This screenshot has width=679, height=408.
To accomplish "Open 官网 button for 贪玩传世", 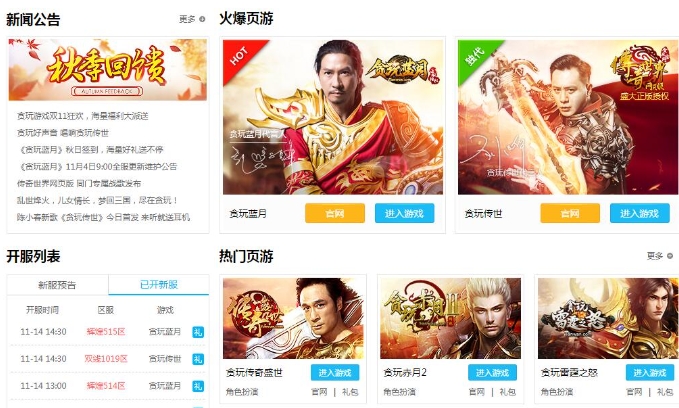I will click(570, 214).
